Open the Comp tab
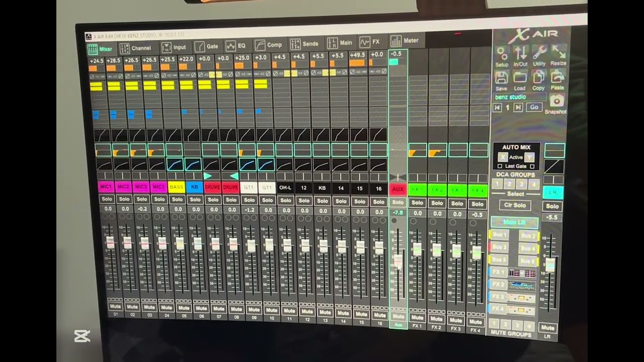 point(269,45)
